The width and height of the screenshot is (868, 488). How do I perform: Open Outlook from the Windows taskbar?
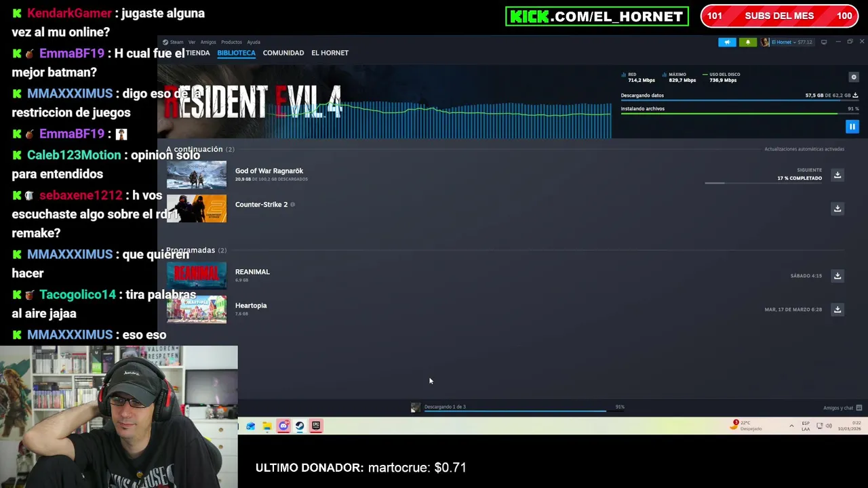(x=251, y=426)
